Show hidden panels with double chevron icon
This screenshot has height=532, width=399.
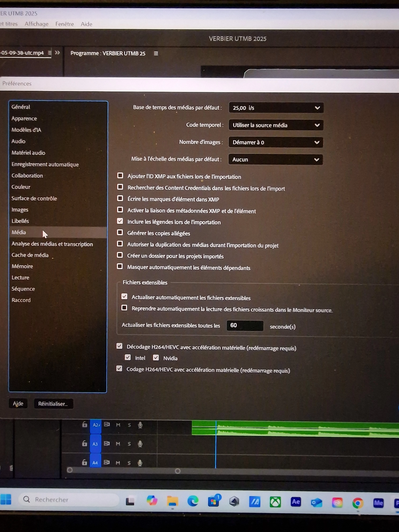coord(57,53)
